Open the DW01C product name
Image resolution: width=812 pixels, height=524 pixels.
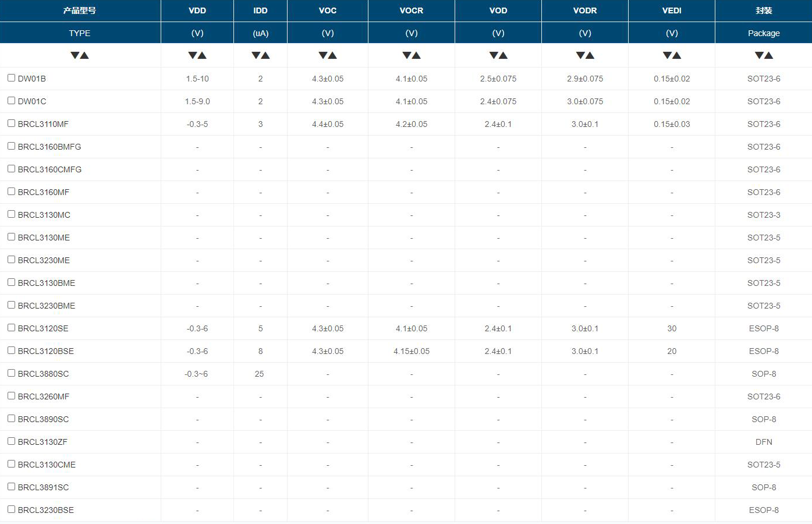click(32, 101)
